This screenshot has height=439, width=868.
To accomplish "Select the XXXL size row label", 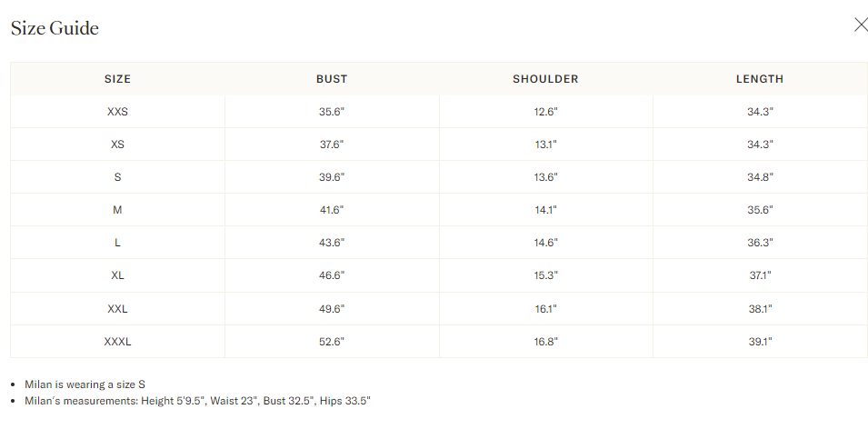I will click(117, 342).
